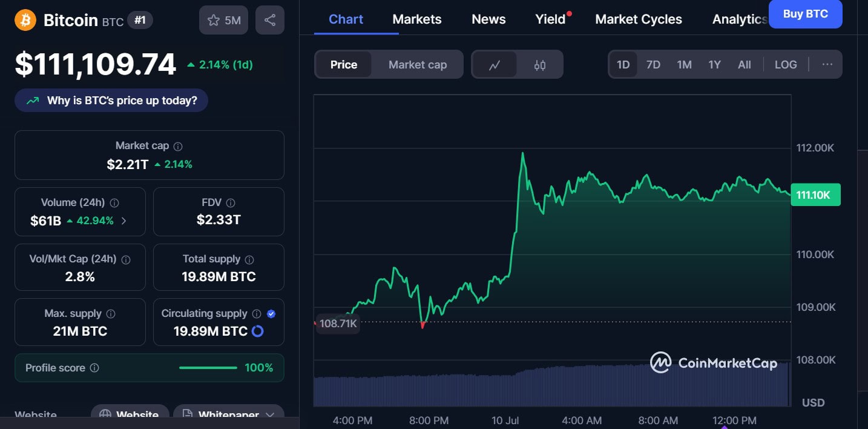
Task: Expand Volume (24h) details arrow
Action: pyautogui.click(x=124, y=221)
